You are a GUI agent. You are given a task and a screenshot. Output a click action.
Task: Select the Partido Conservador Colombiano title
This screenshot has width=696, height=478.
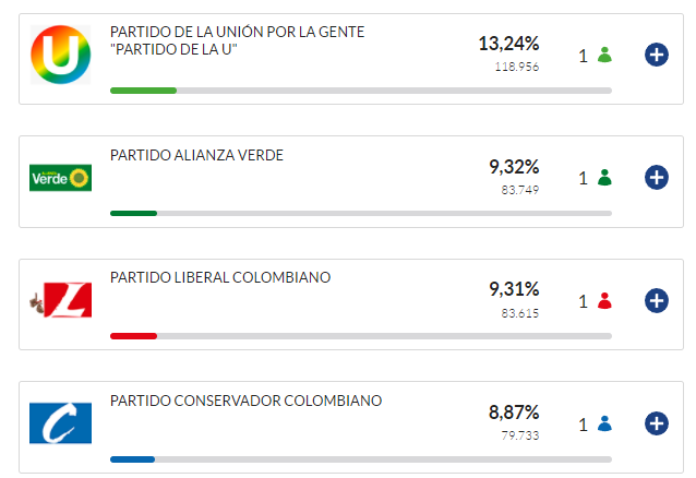246,400
